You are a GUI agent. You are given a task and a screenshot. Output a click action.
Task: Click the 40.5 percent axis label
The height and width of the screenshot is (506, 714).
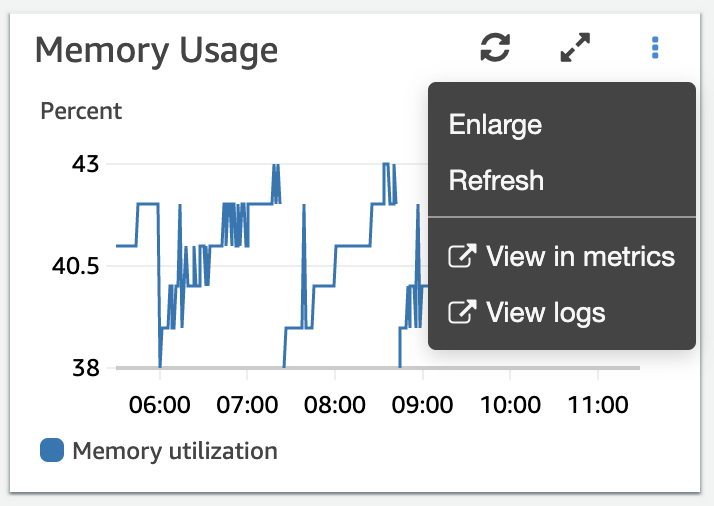pos(74,266)
